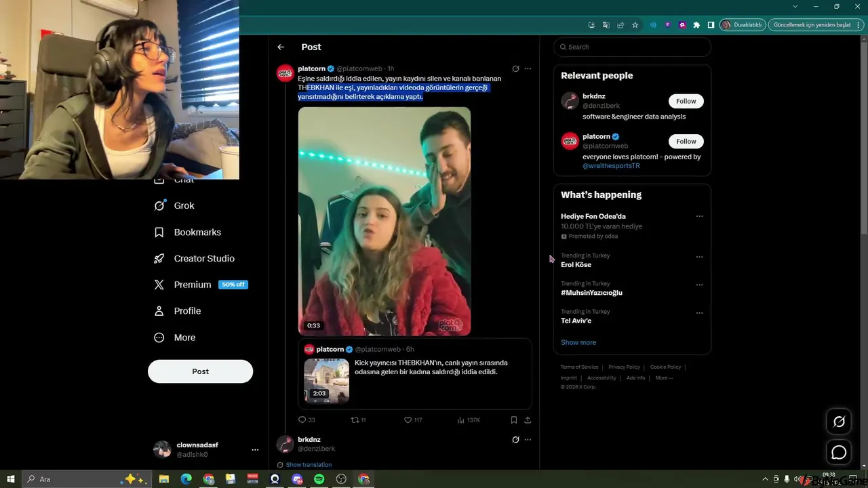
Task: Open the floating messages chat button
Action: coord(839,452)
